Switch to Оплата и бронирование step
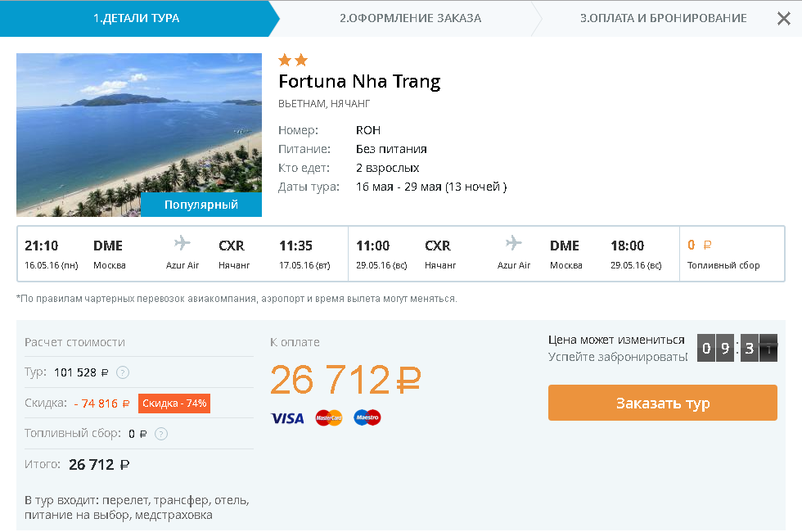Viewport: 802px width, 532px height. (663, 18)
